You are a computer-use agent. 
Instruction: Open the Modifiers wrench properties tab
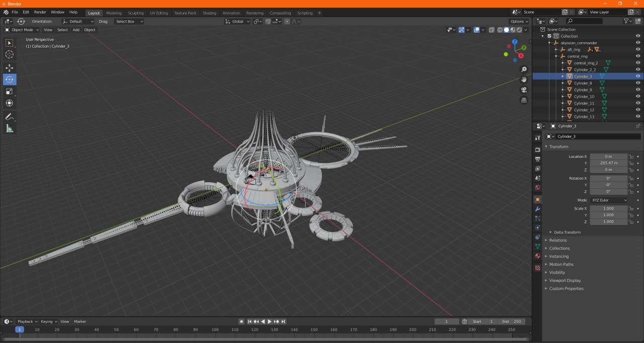[x=537, y=209]
